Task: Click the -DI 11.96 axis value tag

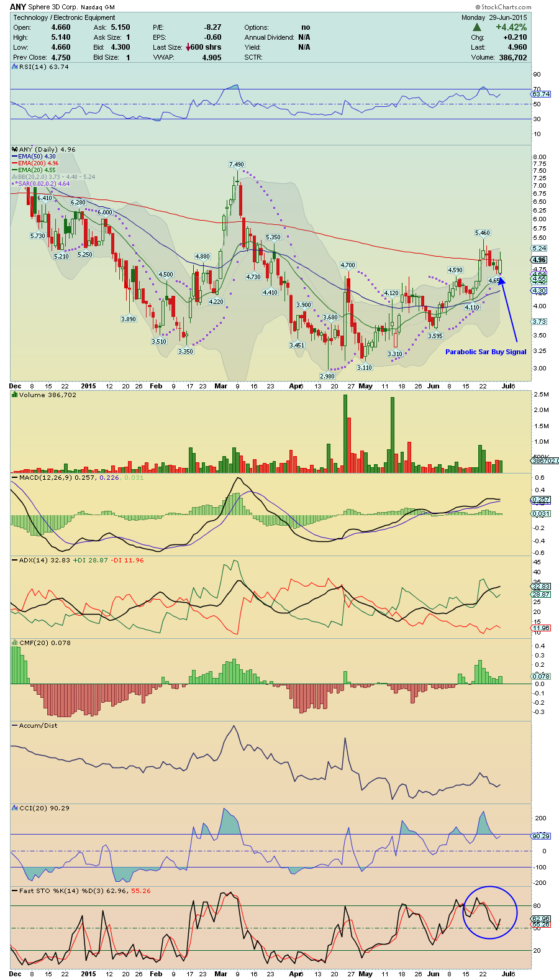Action: [541, 628]
